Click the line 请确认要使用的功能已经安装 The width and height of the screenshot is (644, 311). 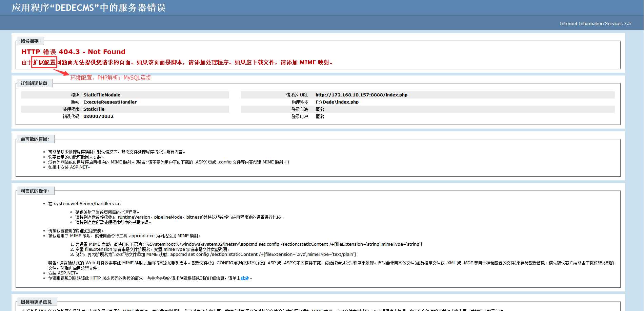[x=76, y=231]
